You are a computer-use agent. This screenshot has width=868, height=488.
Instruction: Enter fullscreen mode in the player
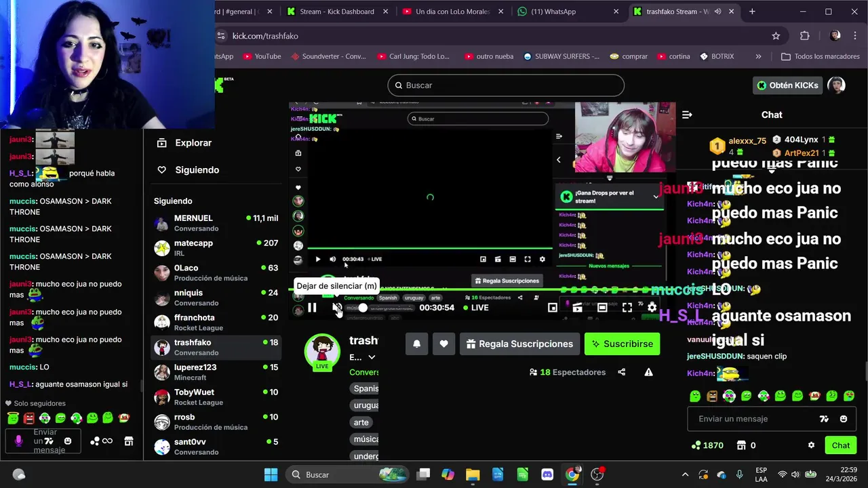[x=627, y=308]
